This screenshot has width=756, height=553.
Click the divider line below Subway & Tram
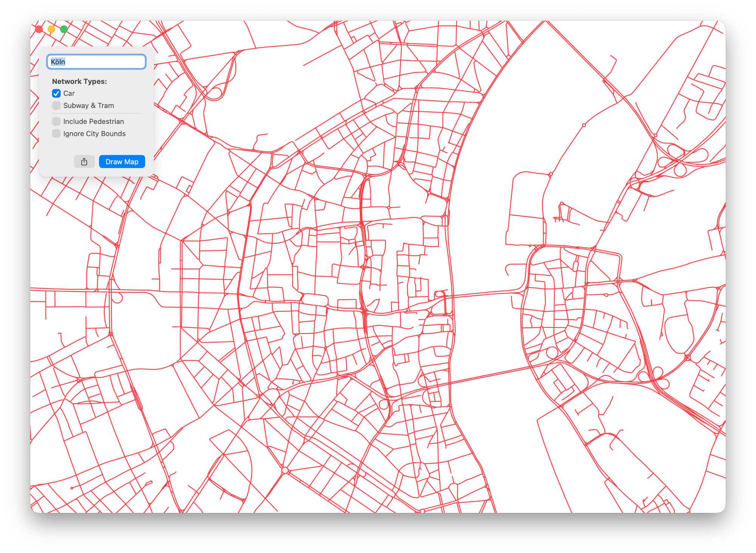(x=96, y=113)
